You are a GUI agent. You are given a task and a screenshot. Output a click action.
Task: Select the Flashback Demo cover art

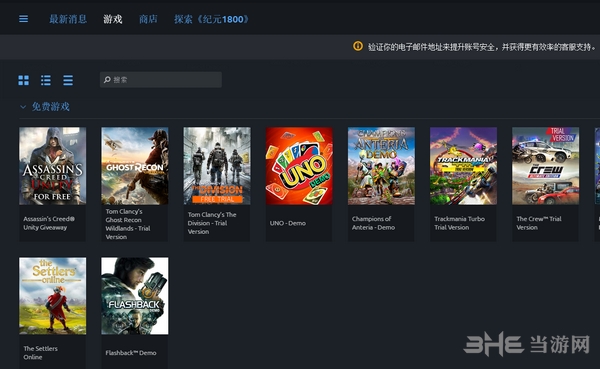(135, 296)
